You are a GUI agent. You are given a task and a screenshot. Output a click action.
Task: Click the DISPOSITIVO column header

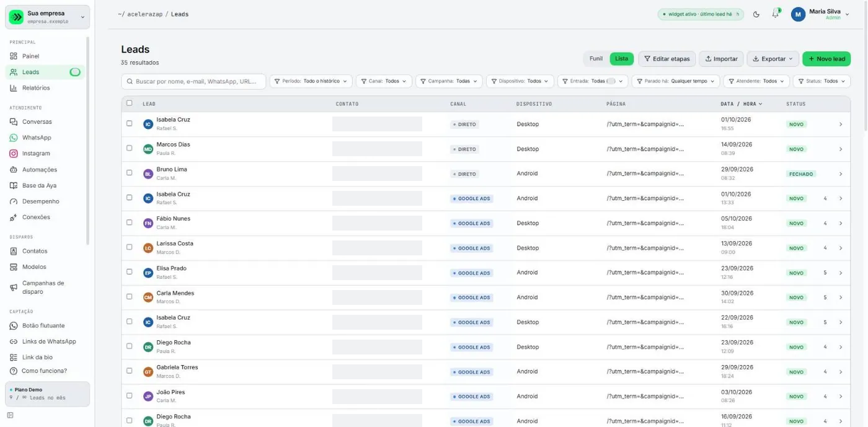point(534,104)
